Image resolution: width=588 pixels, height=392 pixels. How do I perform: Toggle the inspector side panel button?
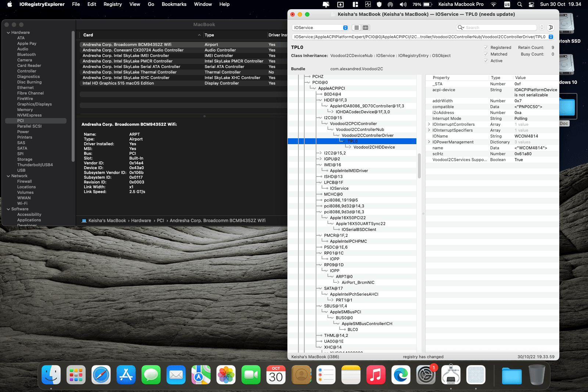[x=551, y=28]
